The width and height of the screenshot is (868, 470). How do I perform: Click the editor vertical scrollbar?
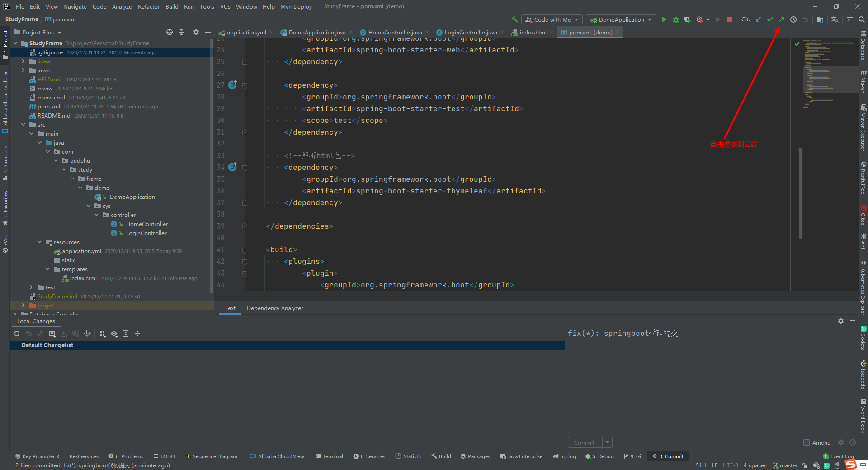(800, 193)
